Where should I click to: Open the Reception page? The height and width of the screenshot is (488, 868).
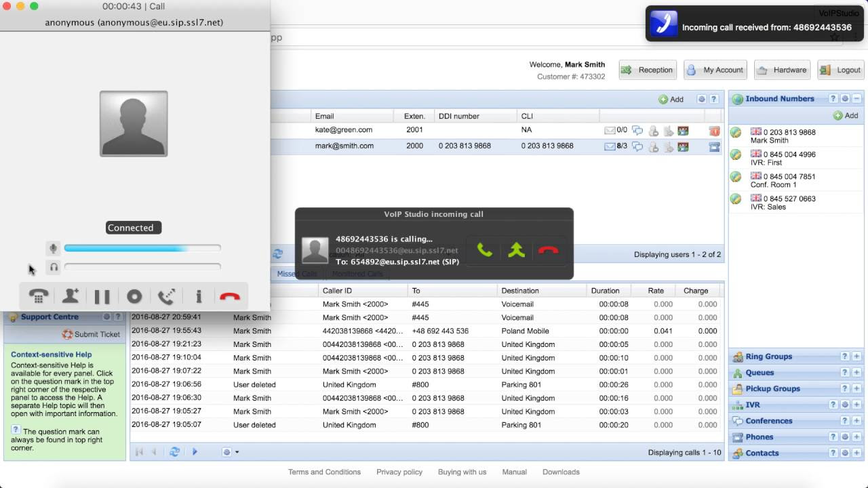pyautogui.click(x=646, y=70)
